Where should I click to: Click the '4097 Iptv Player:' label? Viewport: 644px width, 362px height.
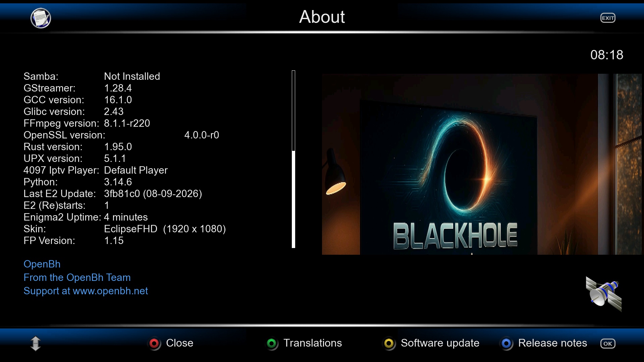[61, 171]
